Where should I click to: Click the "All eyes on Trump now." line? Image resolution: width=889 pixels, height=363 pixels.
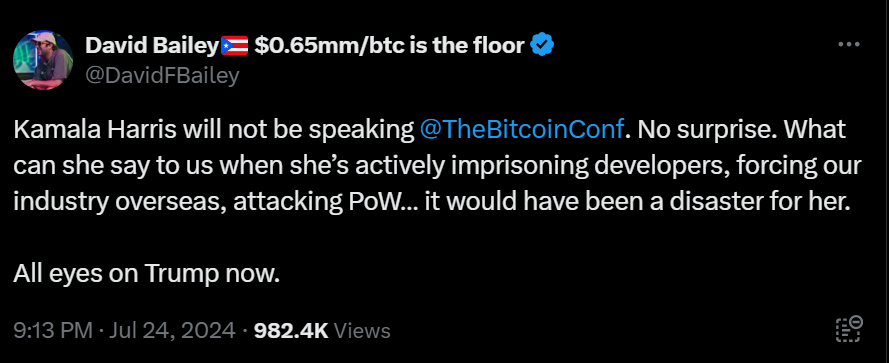point(147,275)
